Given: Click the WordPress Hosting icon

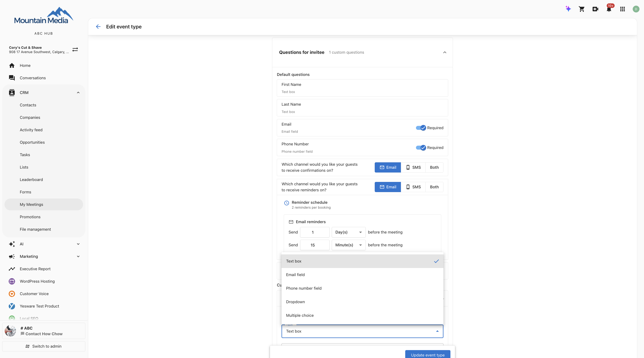Looking at the screenshot, I should (12, 281).
